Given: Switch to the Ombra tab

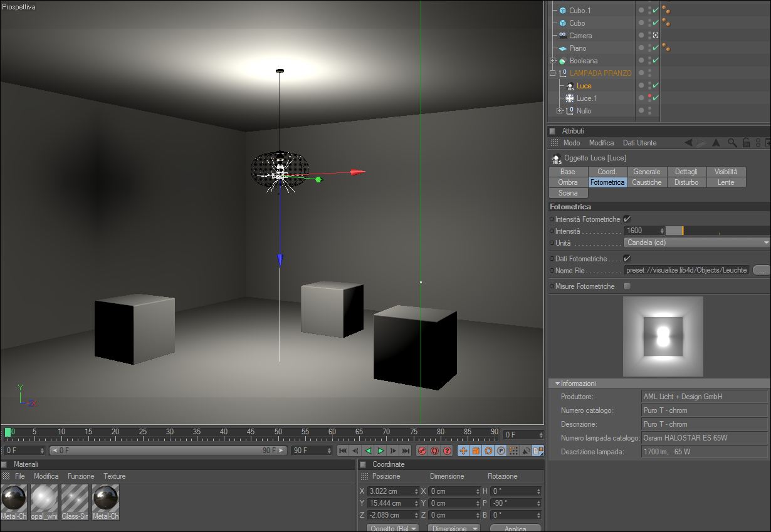Looking at the screenshot, I should (568, 182).
